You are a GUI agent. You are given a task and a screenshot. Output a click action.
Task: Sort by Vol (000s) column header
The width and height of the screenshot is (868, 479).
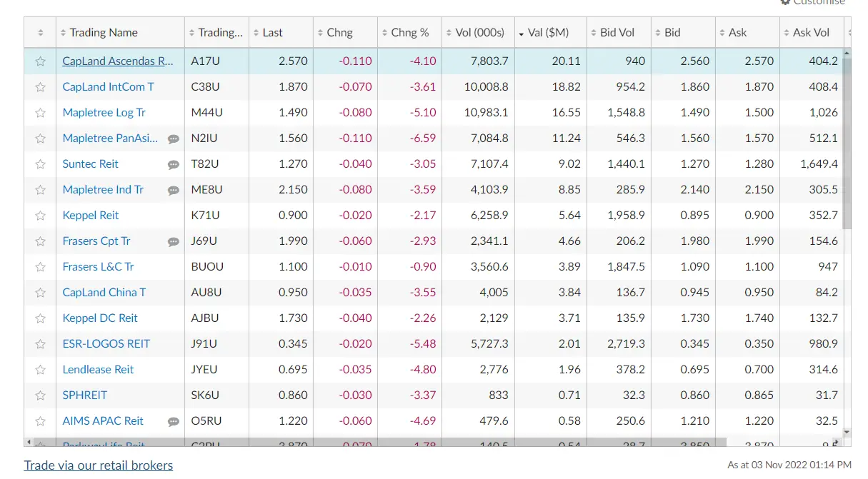click(478, 33)
